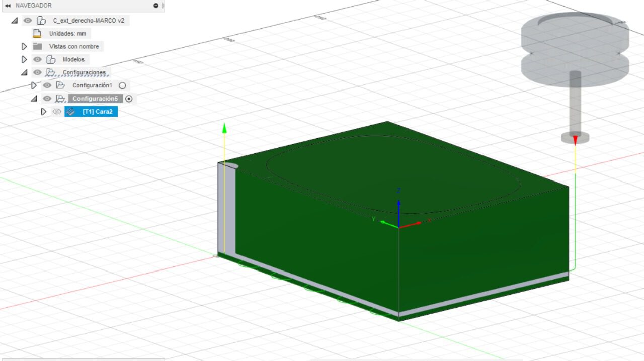Select the Modelos label
Screen dimensions: 644x361
pyautogui.click(x=73, y=59)
